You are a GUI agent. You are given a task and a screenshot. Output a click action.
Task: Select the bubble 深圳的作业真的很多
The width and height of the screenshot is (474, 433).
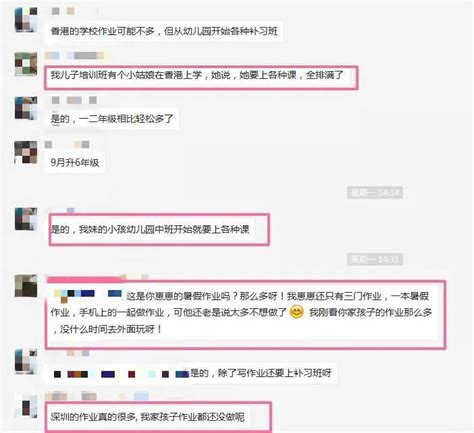147,417
